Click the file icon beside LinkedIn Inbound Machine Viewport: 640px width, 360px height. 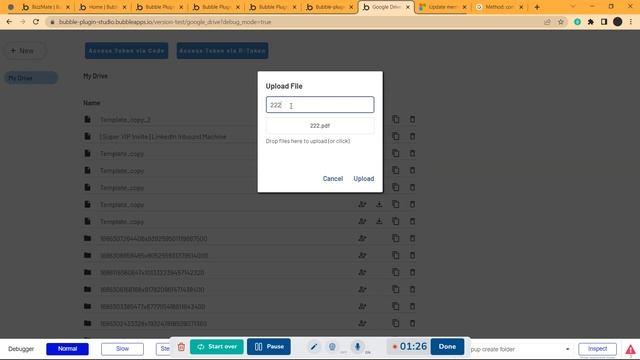87,136
